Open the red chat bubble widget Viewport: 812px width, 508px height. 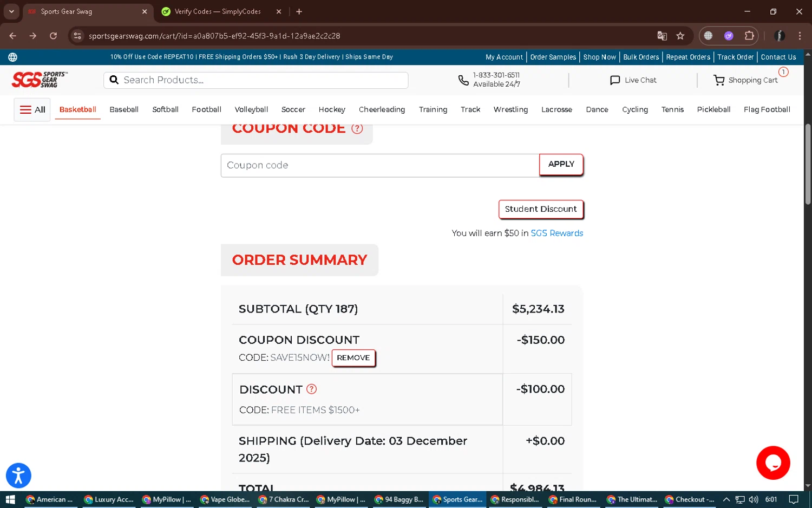773,463
